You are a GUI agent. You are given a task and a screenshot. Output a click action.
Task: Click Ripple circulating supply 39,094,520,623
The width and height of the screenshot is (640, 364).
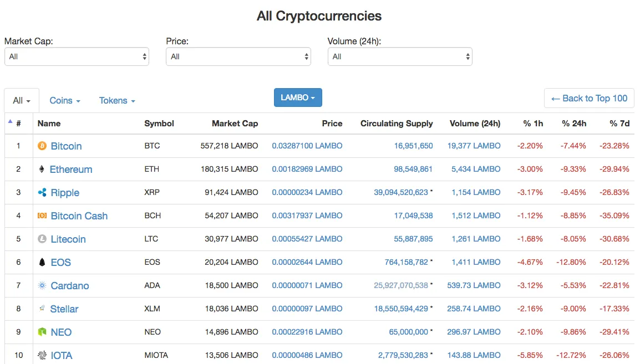click(x=401, y=192)
